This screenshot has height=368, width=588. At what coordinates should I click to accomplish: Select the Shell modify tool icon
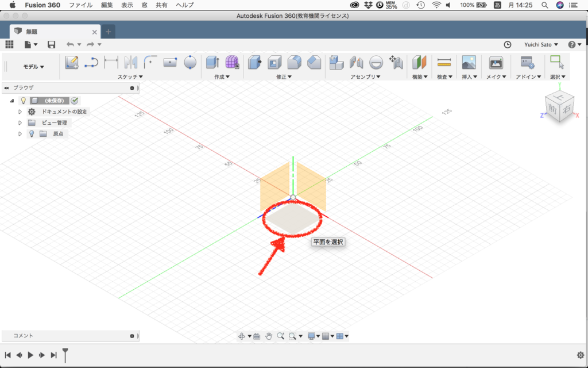click(x=274, y=62)
